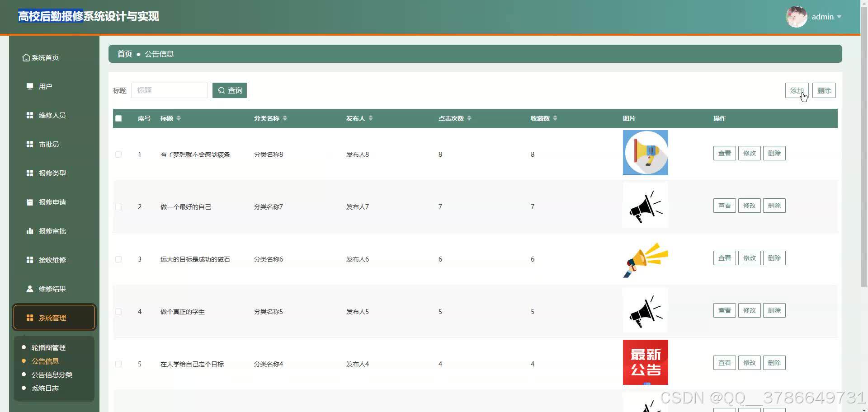Click the cell 分类名称4
The width and height of the screenshot is (868, 412).
pyautogui.click(x=269, y=364)
